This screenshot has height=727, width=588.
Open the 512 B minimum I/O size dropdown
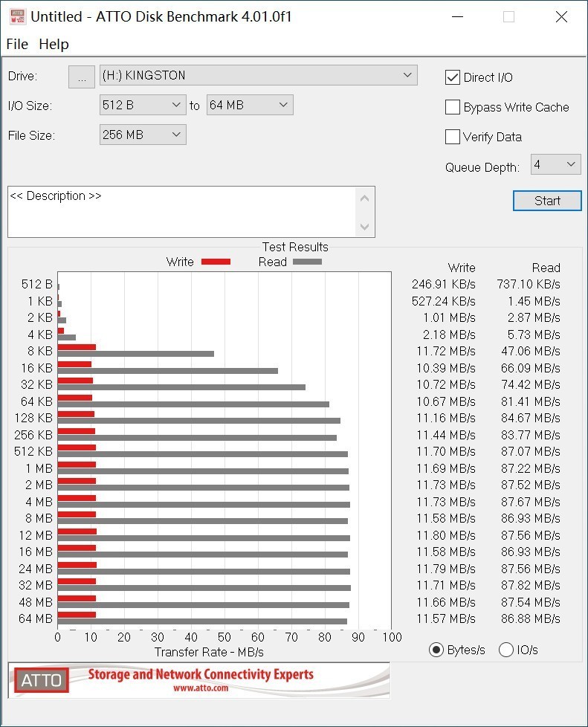click(x=143, y=106)
